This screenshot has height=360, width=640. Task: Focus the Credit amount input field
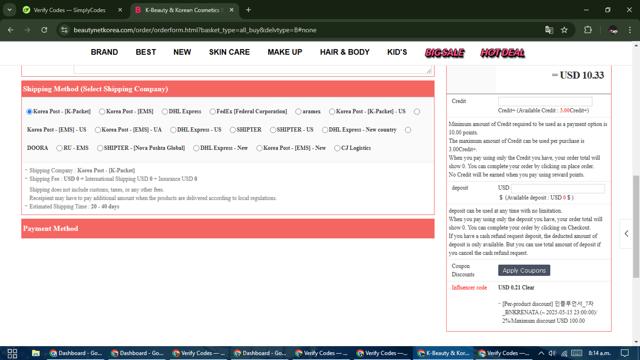click(545, 101)
